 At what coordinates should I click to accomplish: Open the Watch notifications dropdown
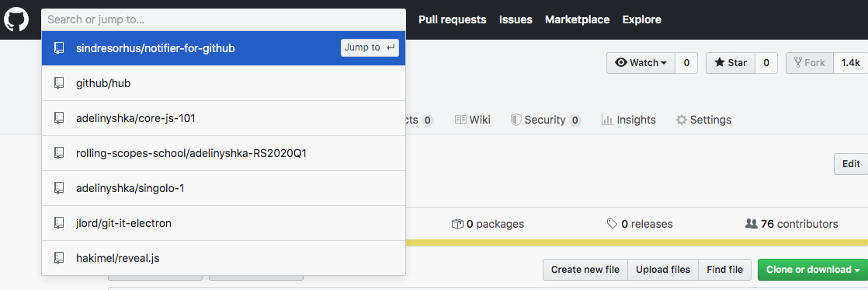[x=641, y=63]
